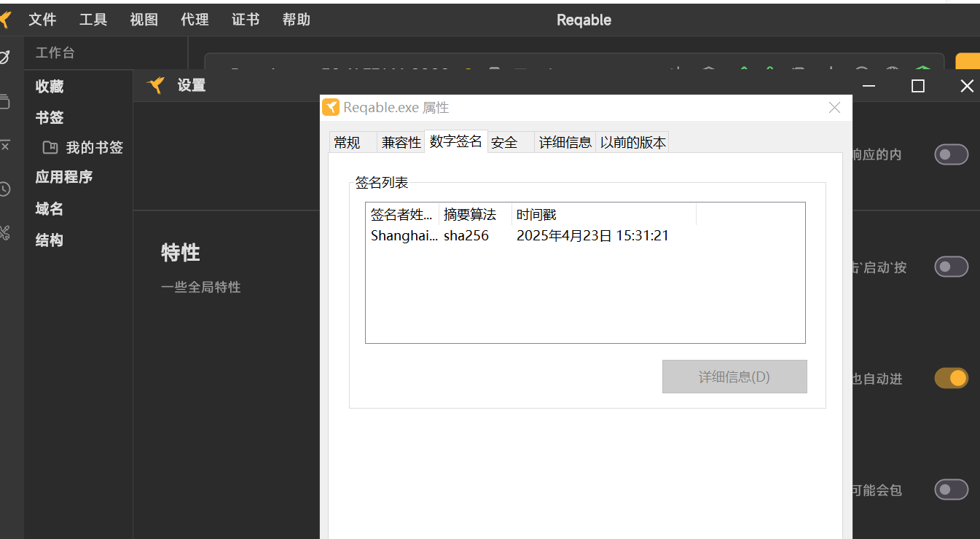Maximize the 设置 window
This screenshot has height=539, width=980.
pos(918,86)
